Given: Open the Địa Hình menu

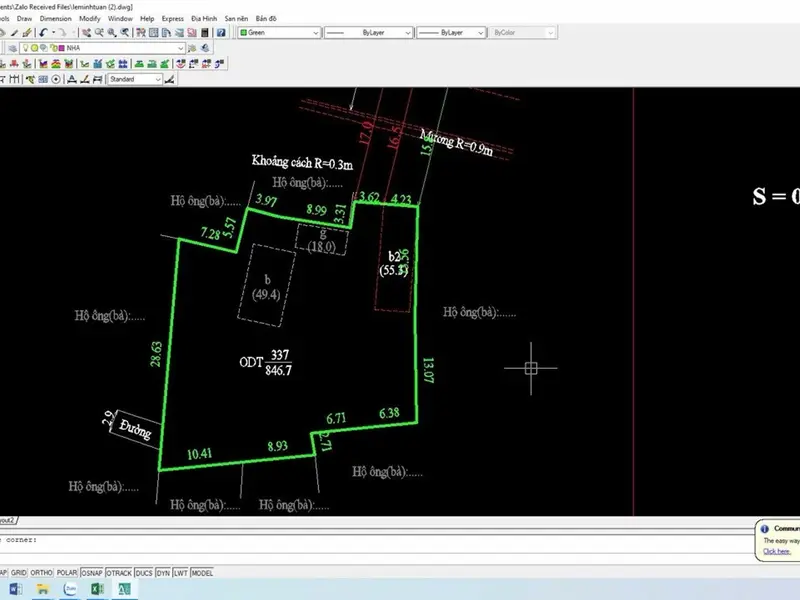Looking at the screenshot, I should click(204, 18).
